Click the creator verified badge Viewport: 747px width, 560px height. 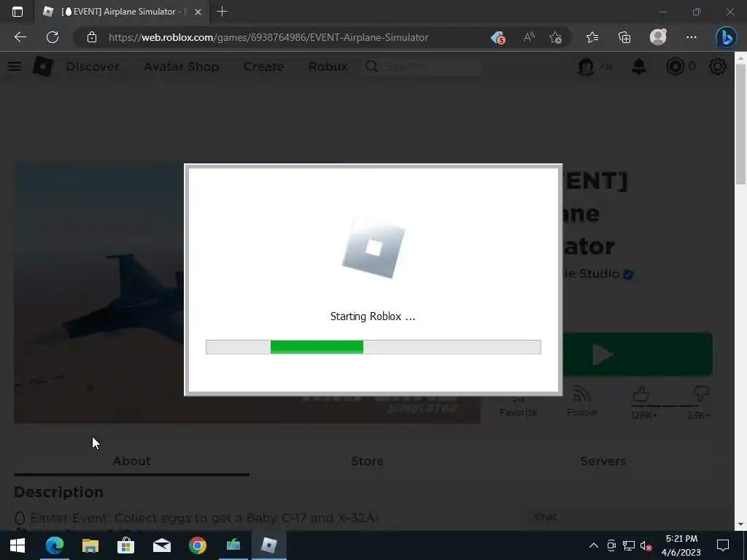628,274
